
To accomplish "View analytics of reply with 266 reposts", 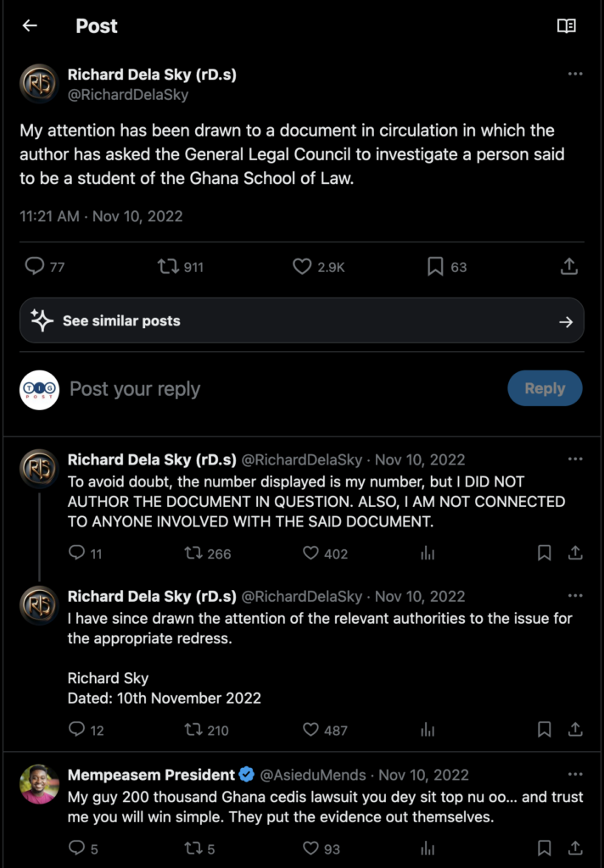I will (428, 553).
